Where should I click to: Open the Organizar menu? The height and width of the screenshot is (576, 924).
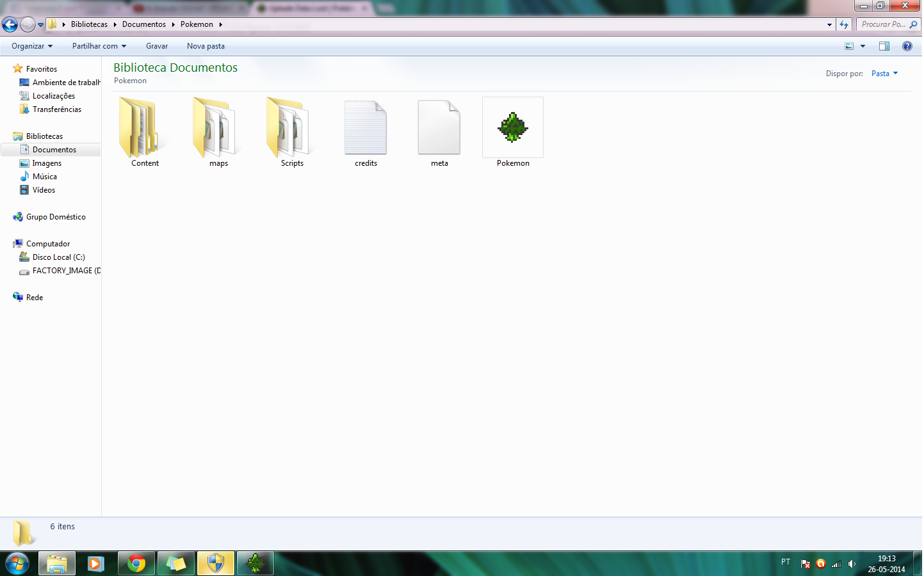pos(32,46)
